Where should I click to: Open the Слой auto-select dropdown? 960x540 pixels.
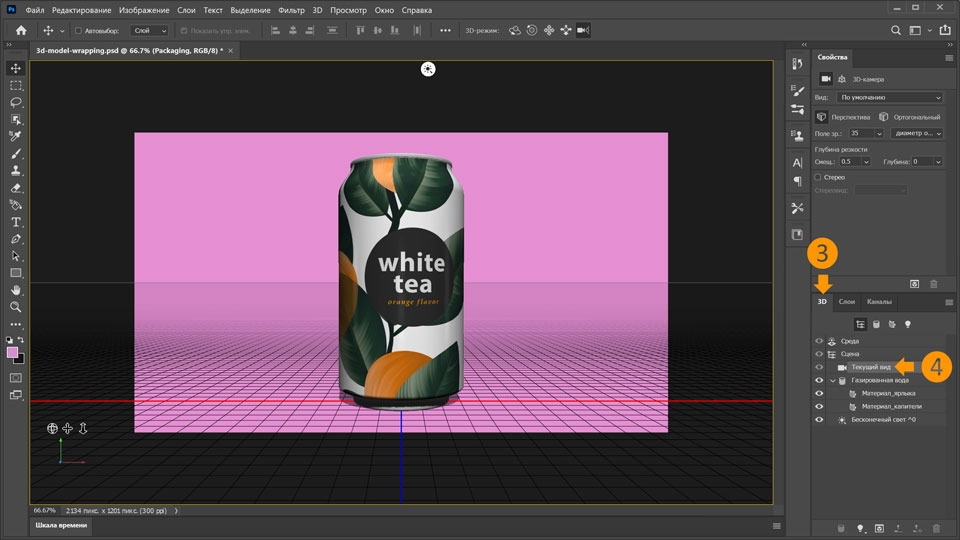click(150, 31)
